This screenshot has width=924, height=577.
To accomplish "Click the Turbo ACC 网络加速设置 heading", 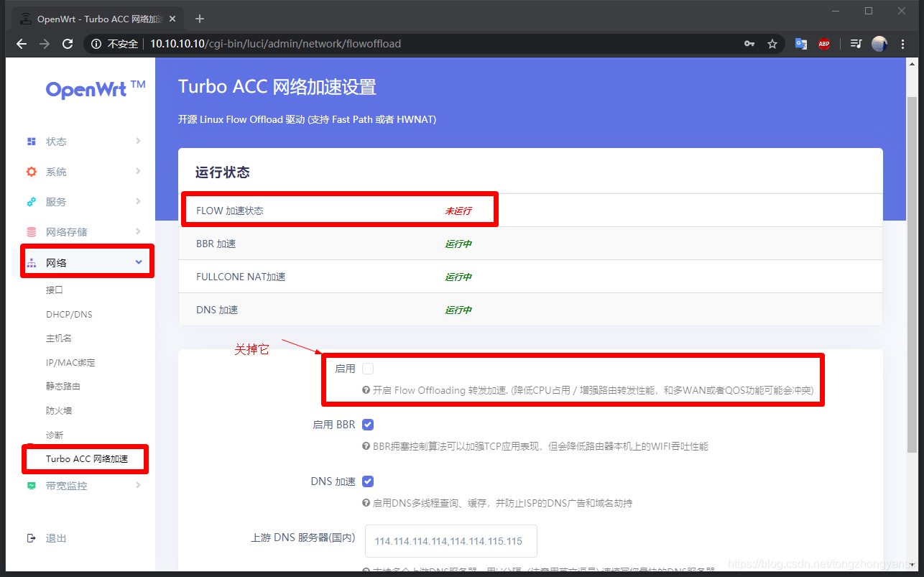I will coord(277,87).
